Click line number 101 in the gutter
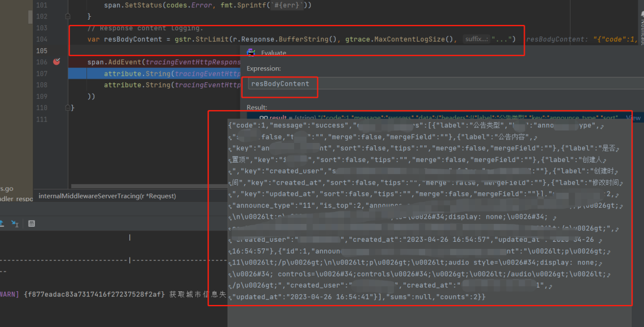This screenshot has height=327, width=644. tap(42, 5)
